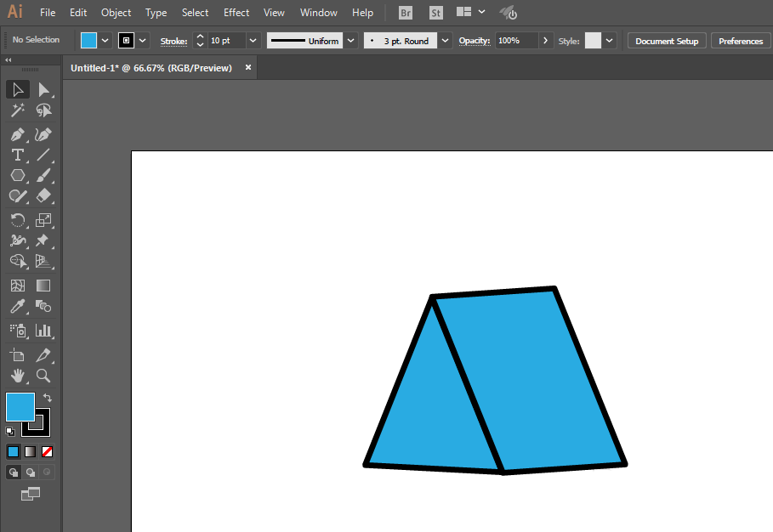Select the Magic Wand tool
This screenshot has height=532, width=773.
[x=17, y=110]
